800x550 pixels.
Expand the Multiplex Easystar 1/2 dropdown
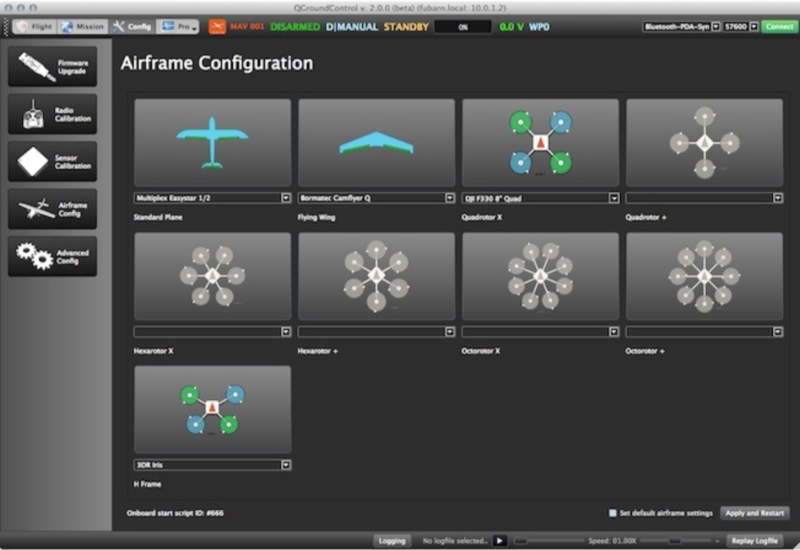pos(212,198)
